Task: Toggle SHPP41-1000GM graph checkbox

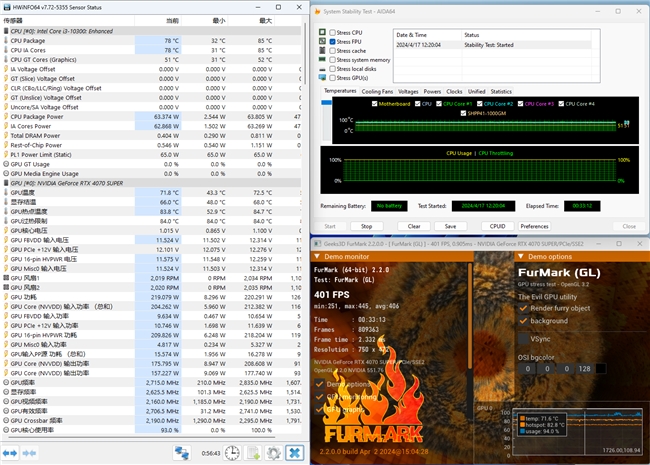Action: pos(463,113)
